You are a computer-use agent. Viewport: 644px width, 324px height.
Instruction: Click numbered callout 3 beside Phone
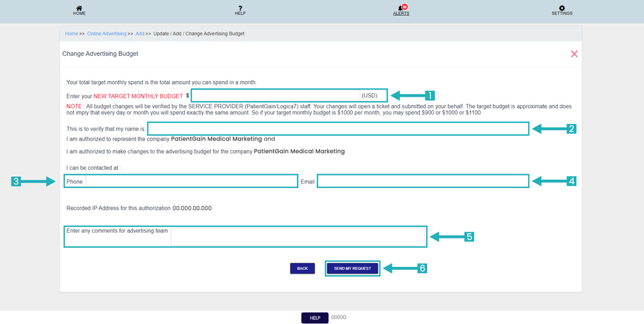click(16, 181)
